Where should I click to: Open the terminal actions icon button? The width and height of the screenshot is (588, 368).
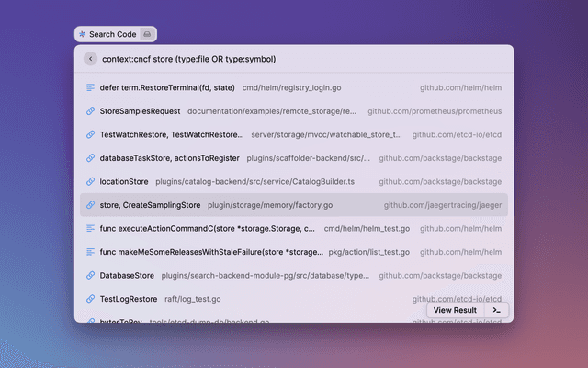tap(496, 310)
